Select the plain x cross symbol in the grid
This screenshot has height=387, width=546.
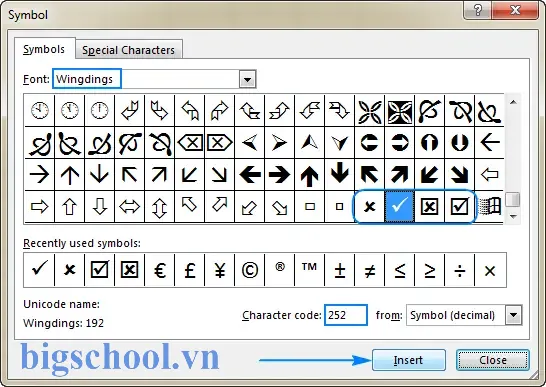click(x=369, y=206)
